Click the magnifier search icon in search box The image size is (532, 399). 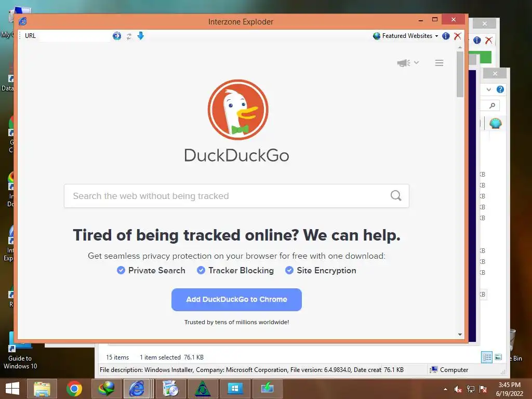(x=395, y=195)
